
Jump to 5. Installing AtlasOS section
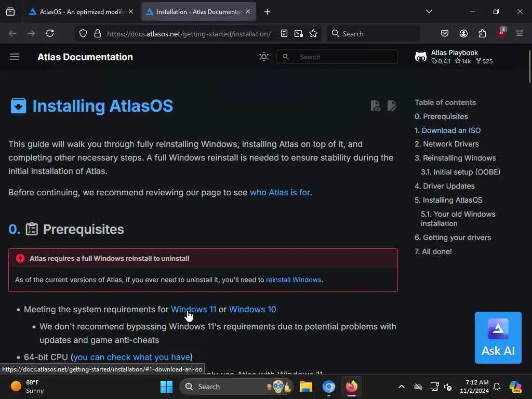(x=448, y=200)
